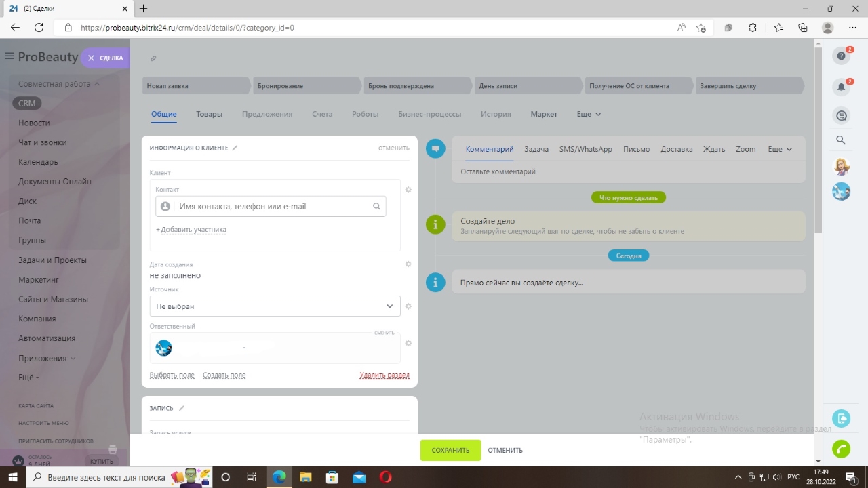The height and width of the screenshot is (488, 868).
Task: Select the «Общие» tab
Action: [164, 114]
